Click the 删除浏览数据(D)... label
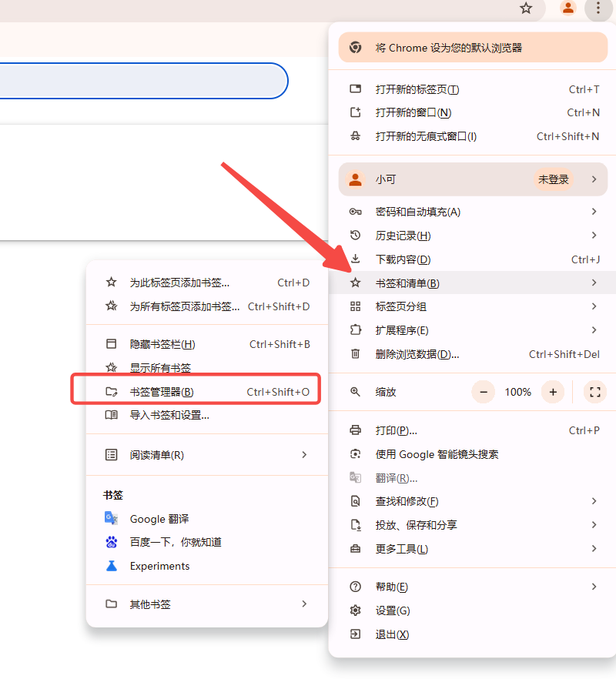Image resolution: width=616 pixels, height=679 pixels. click(417, 354)
